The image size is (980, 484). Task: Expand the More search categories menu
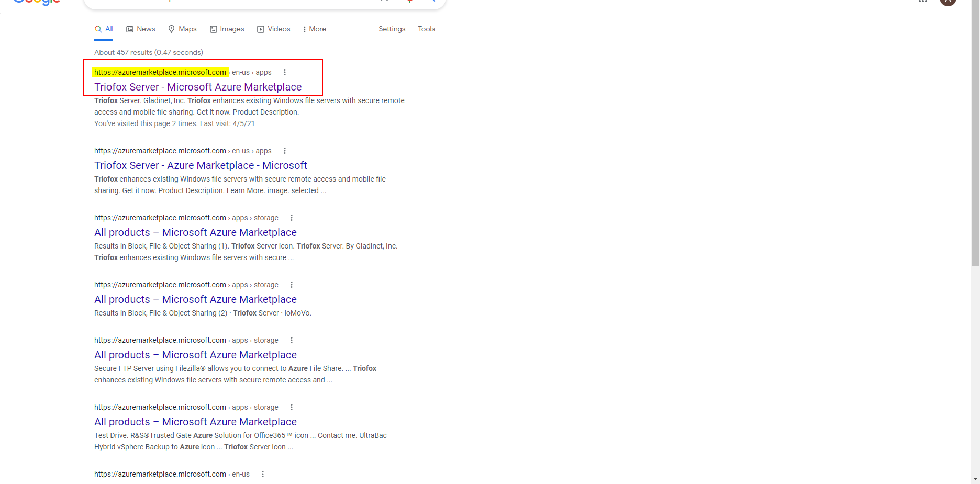tap(315, 29)
